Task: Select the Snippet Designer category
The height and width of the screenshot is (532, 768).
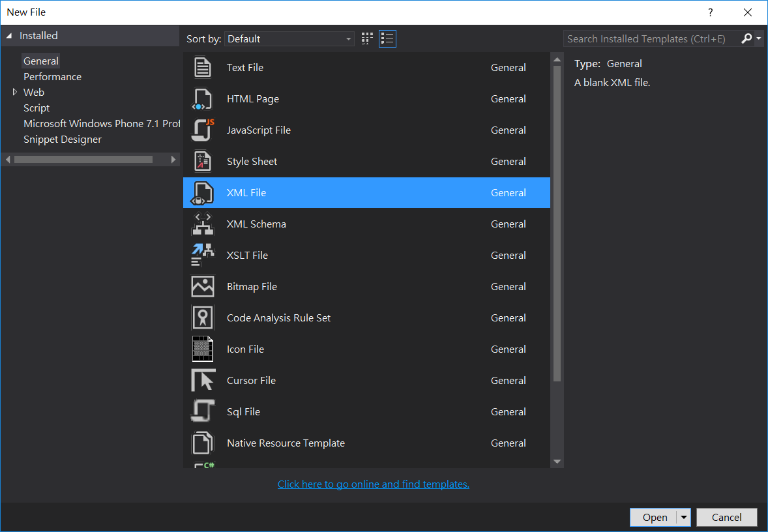Action: pyautogui.click(x=62, y=139)
